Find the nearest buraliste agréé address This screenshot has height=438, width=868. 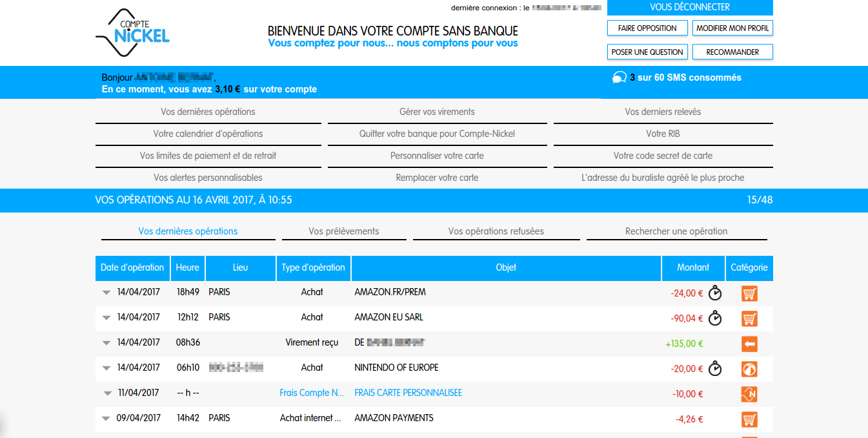pos(663,178)
